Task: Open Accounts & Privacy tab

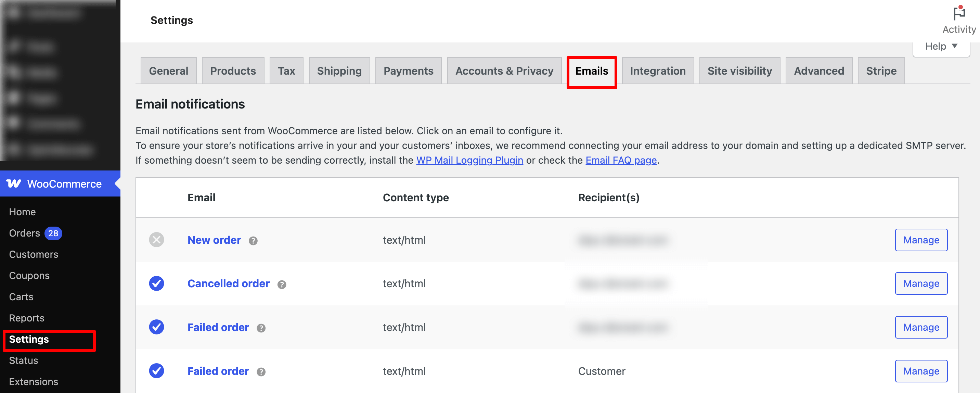Action: (x=504, y=71)
